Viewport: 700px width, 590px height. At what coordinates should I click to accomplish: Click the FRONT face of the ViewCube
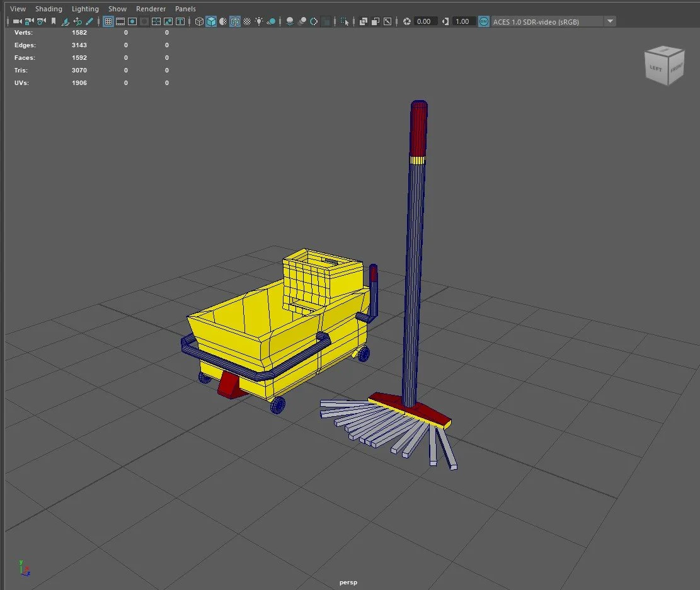pos(676,68)
